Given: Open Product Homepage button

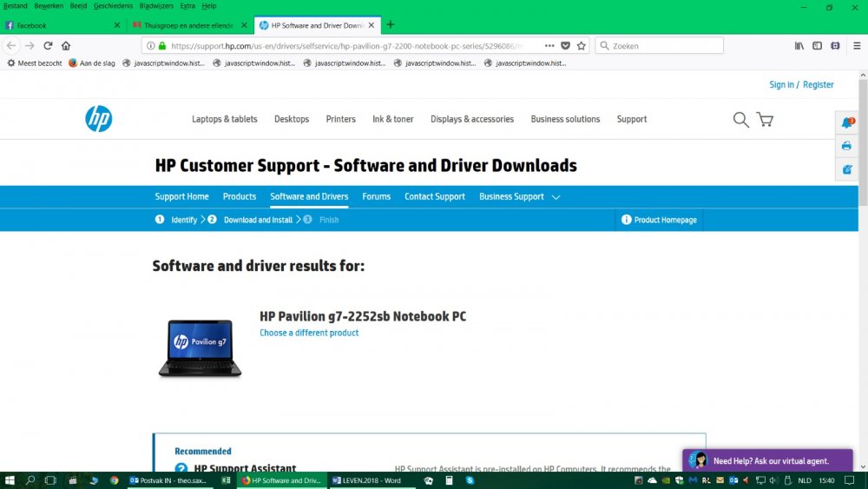Looking at the screenshot, I should coord(660,220).
